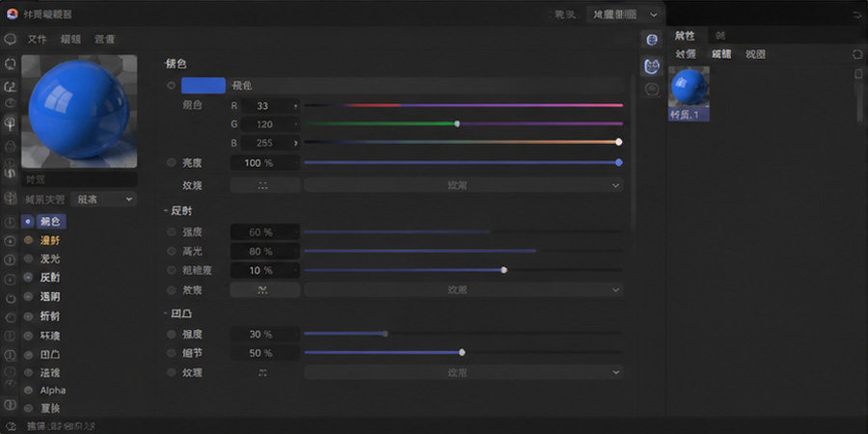868x434 pixels.
Task: Open the 编辑 menu next to 文件
Action: pyautogui.click(x=70, y=40)
